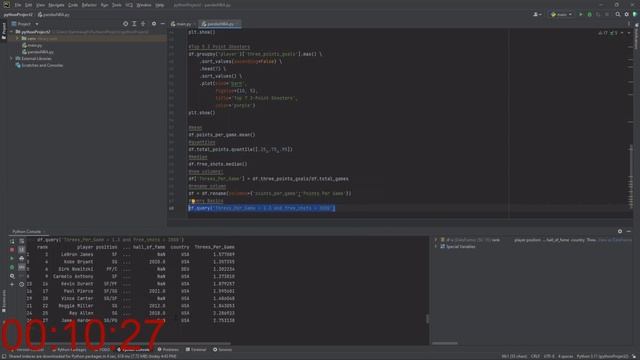
Task: Open the View menu
Action: coord(40,5)
